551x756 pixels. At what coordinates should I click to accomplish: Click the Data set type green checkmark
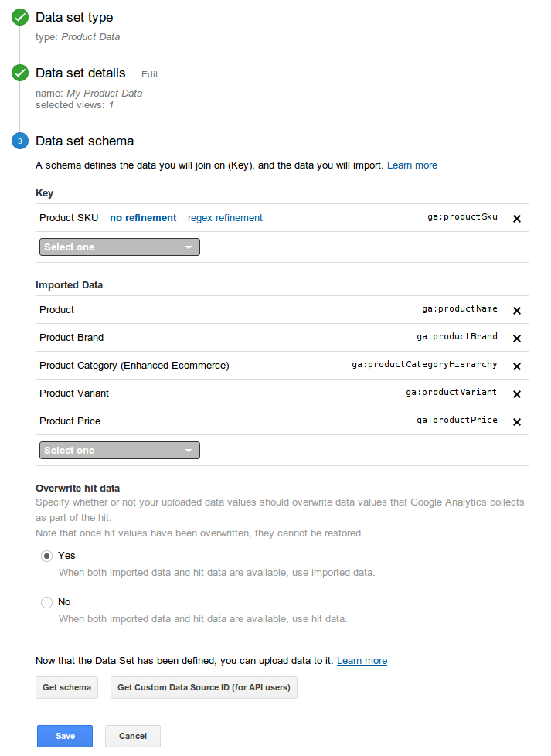(x=20, y=18)
